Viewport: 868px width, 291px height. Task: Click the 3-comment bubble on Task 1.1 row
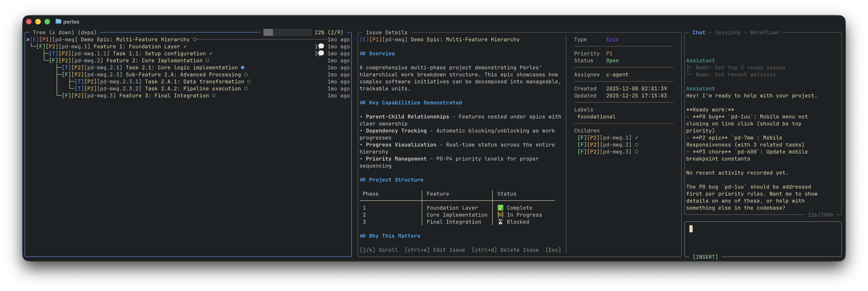point(321,53)
